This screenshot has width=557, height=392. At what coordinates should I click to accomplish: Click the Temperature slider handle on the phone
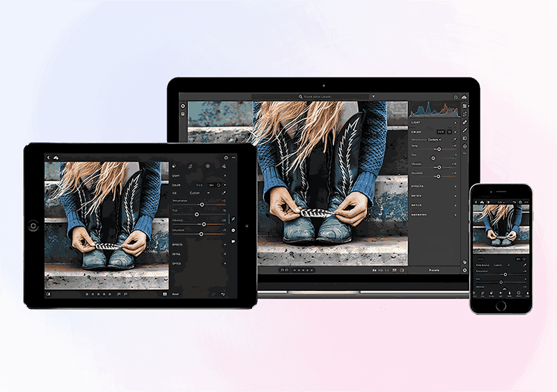[x=505, y=274]
